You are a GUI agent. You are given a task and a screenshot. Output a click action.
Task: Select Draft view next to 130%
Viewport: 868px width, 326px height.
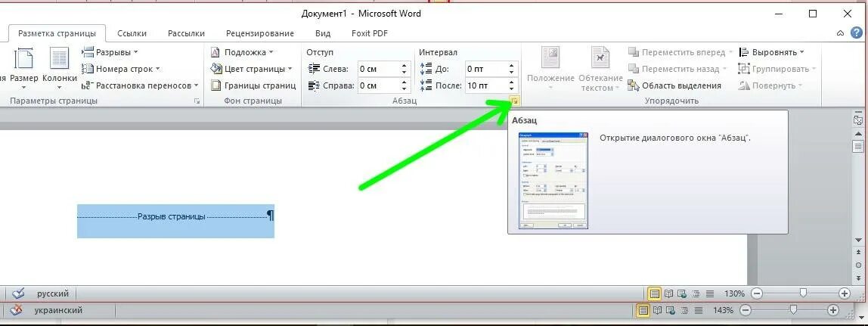710,293
